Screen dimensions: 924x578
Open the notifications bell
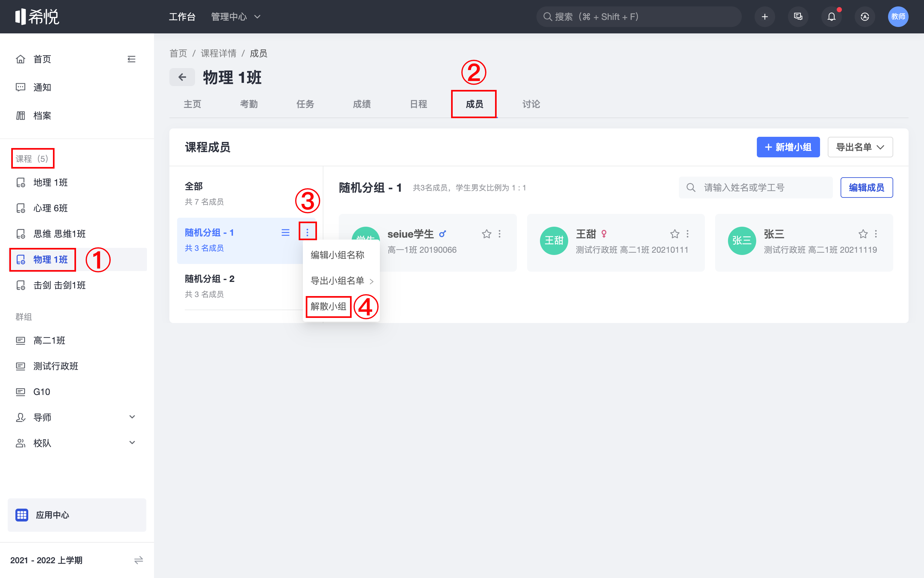click(831, 16)
